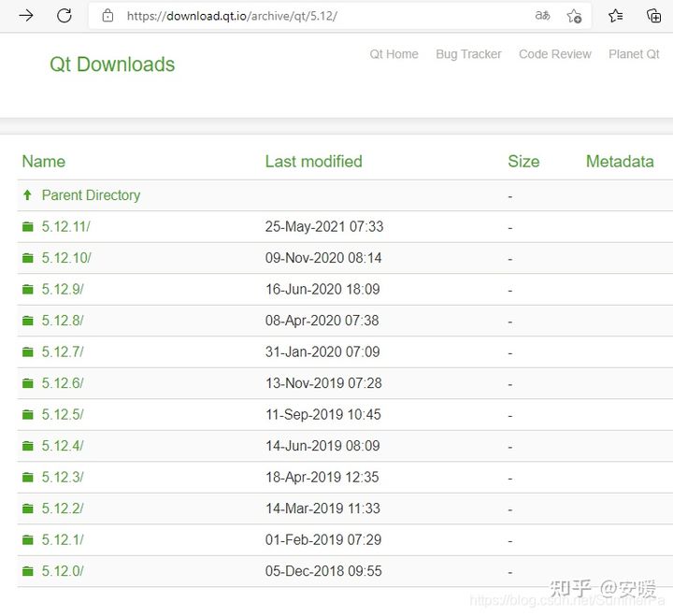Open the 5.12.5/ directory link
Viewport: 673px width, 616px height.
(63, 415)
